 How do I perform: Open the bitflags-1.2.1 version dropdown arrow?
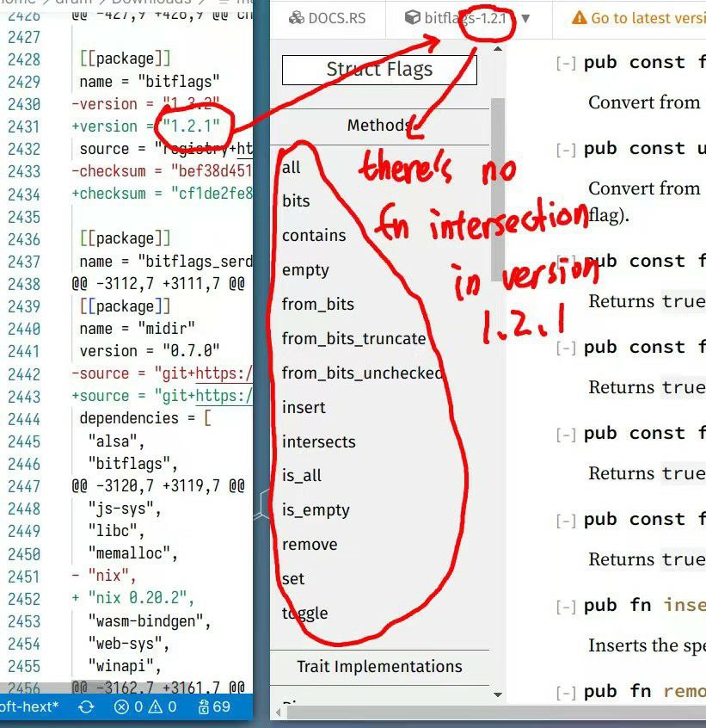click(x=525, y=19)
